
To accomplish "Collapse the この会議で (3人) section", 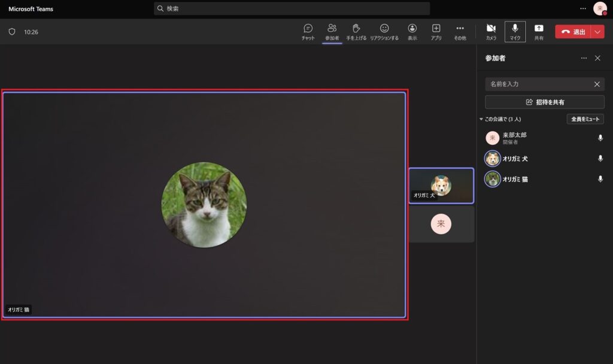I will coord(482,119).
